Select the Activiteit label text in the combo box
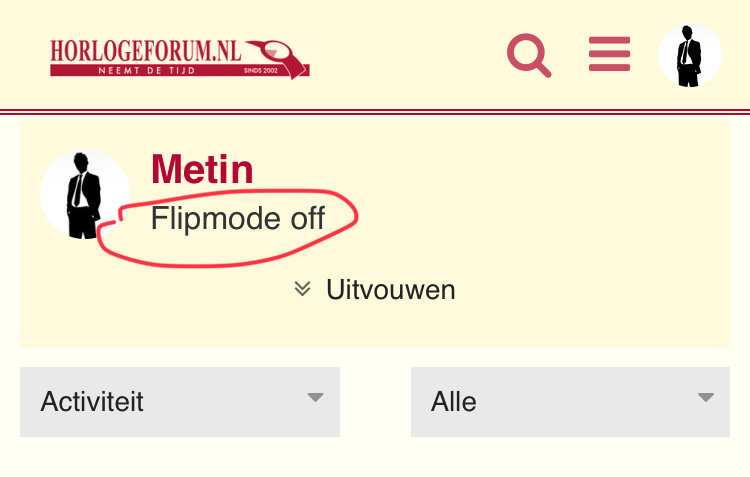This screenshot has height=477, width=750. click(92, 402)
